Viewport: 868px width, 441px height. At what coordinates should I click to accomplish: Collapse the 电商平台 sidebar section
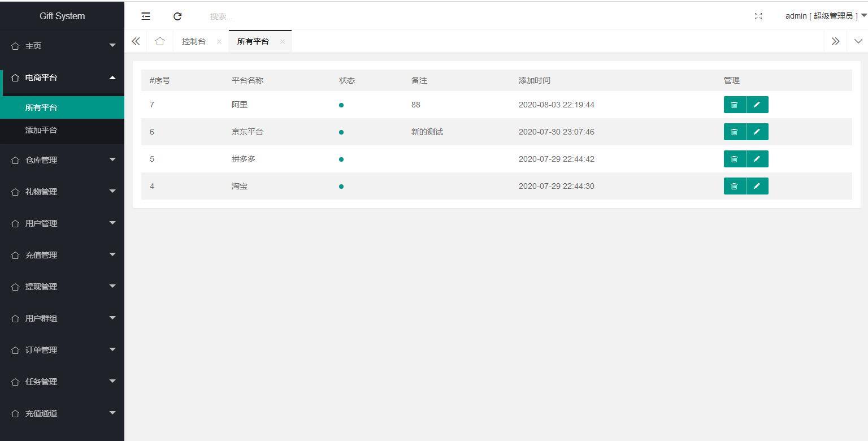pos(62,77)
